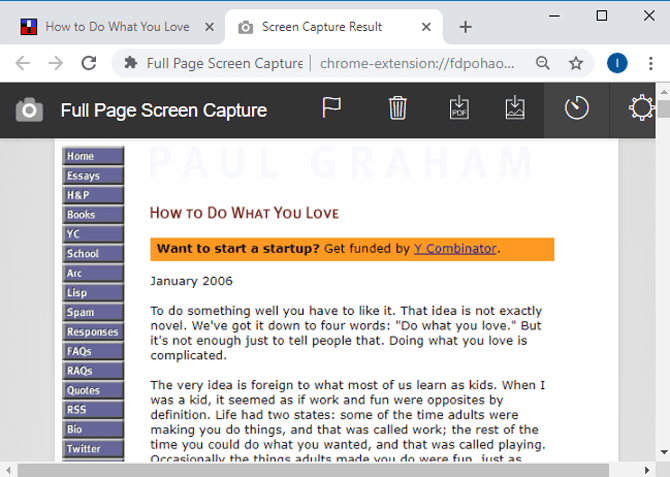The width and height of the screenshot is (670, 477).
Task: Delete the capture with trash icon
Action: pos(398,108)
